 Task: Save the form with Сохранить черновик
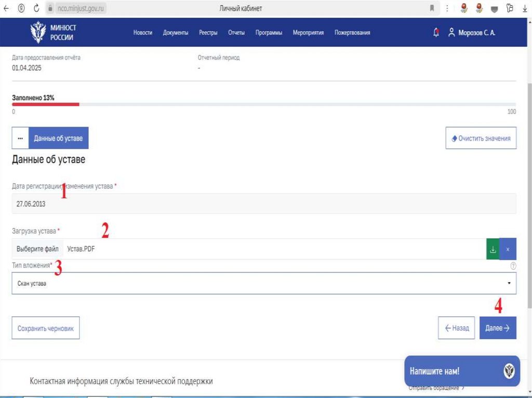click(x=46, y=328)
